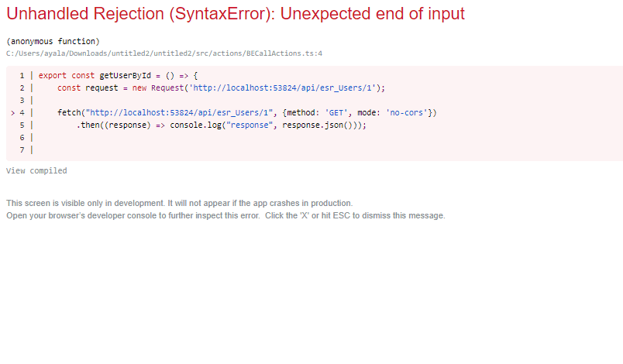Viewport: 623px width, 364px height.
Task: Click the "response" string inside console.log
Action: pyautogui.click(x=247, y=125)
